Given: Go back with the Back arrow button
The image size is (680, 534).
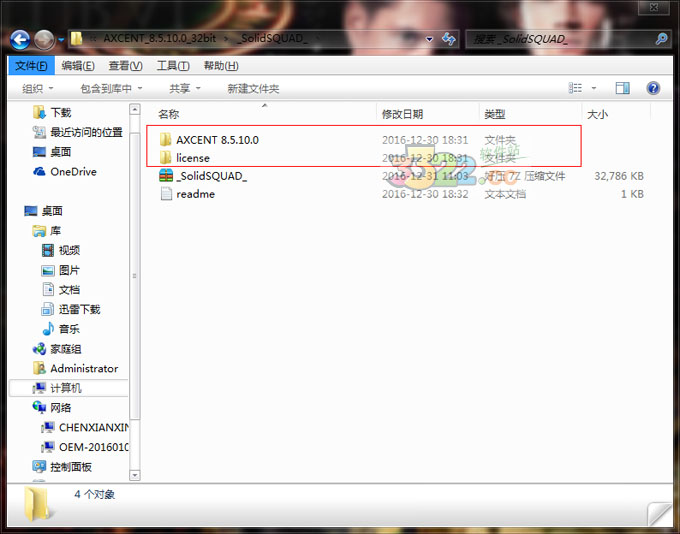Looking at the screenshot, I should (20, 40).
